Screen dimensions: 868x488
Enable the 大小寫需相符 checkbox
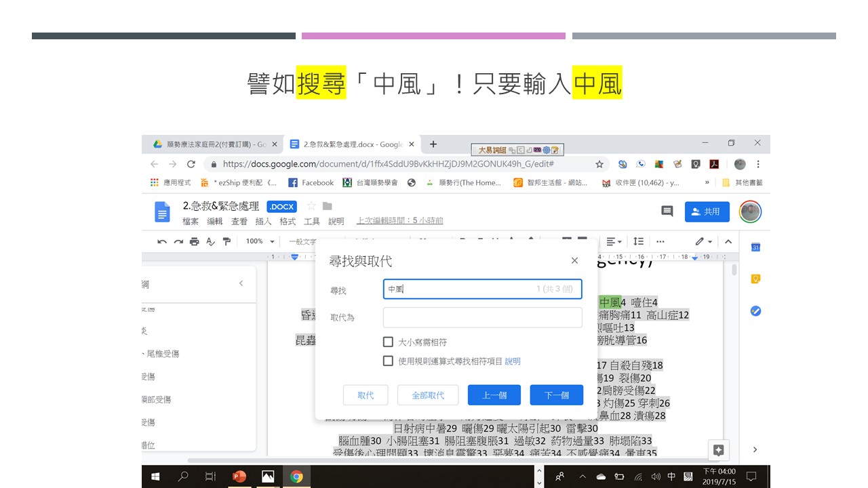click(388, 342)
